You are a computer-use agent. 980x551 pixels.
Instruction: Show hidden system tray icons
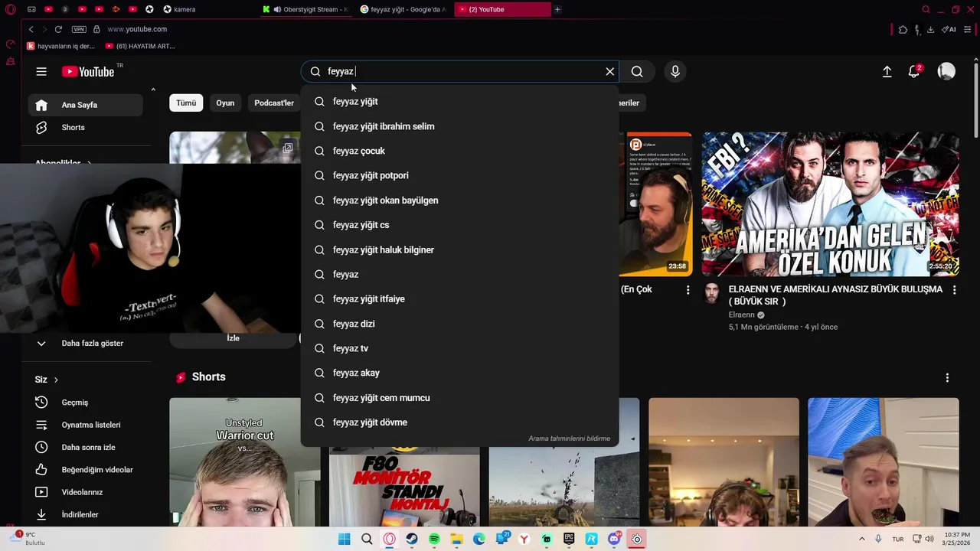[861, 539]
